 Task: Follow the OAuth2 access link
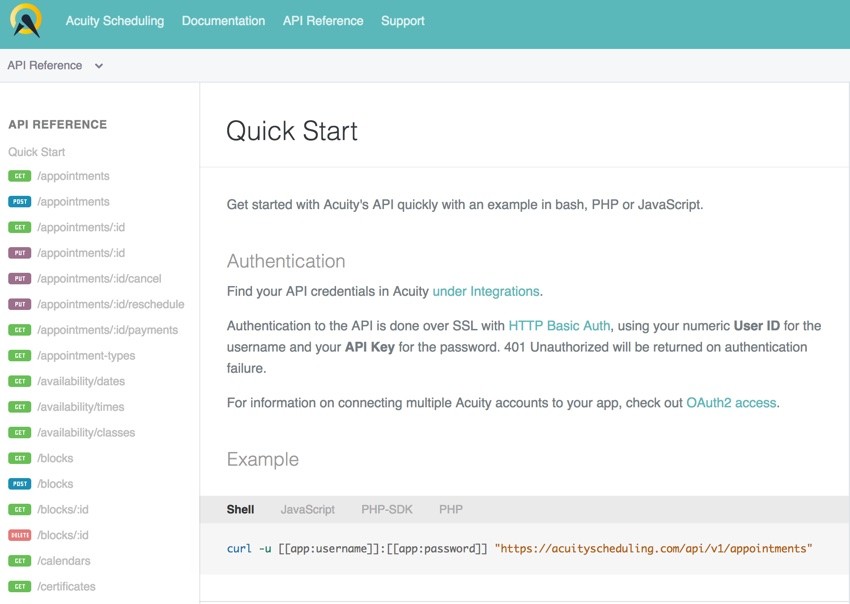pyautogui.click(x=731, y=403)
